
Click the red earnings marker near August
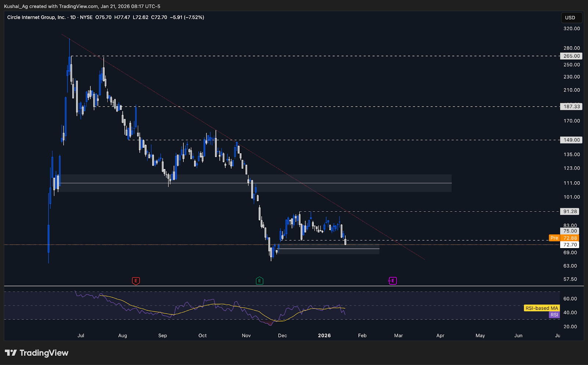click(136, 281)
